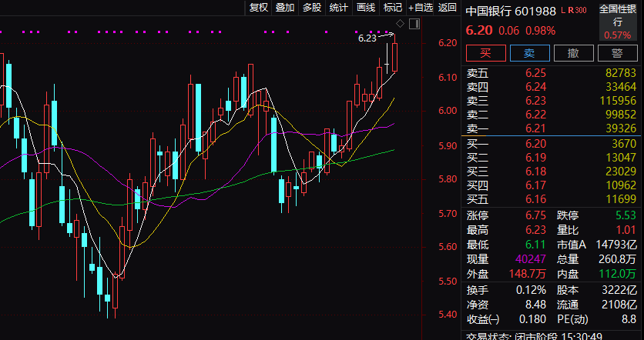The width and height of the screenshot is (644, 340).
Task: Click the 内盘 112.0万 value
Action: tap(617, 274)
